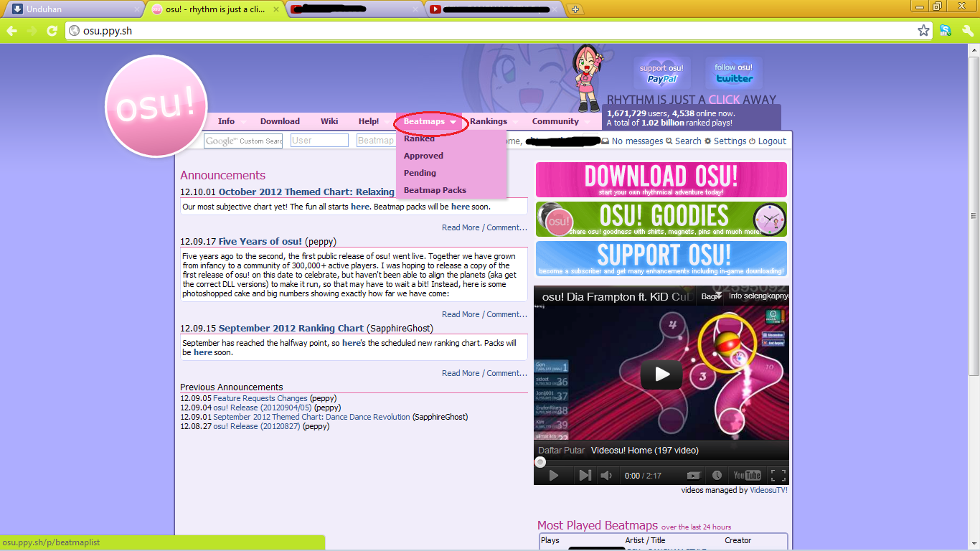
Task: Open osu! Release (20120904/05) link
Action: click(263, 408)
